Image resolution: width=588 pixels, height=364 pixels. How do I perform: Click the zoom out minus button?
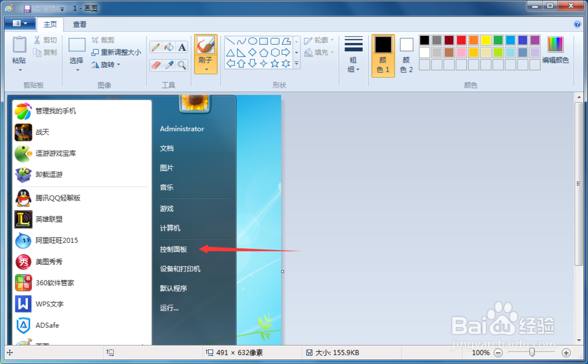[498, 353]
